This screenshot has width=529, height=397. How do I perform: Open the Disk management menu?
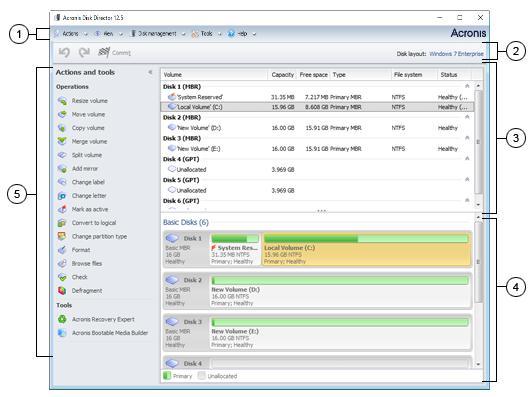coord(158,33)
